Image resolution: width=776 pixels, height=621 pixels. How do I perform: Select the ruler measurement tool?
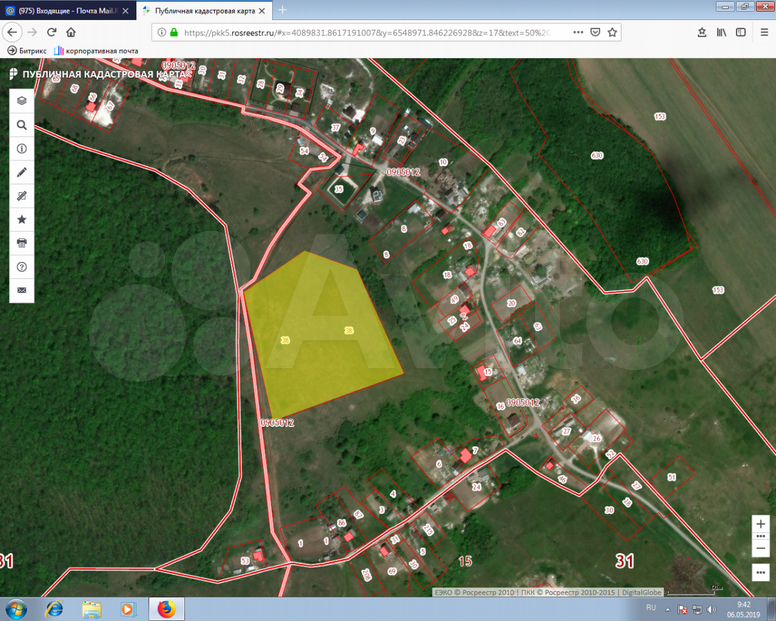click(x=22, y=195)
